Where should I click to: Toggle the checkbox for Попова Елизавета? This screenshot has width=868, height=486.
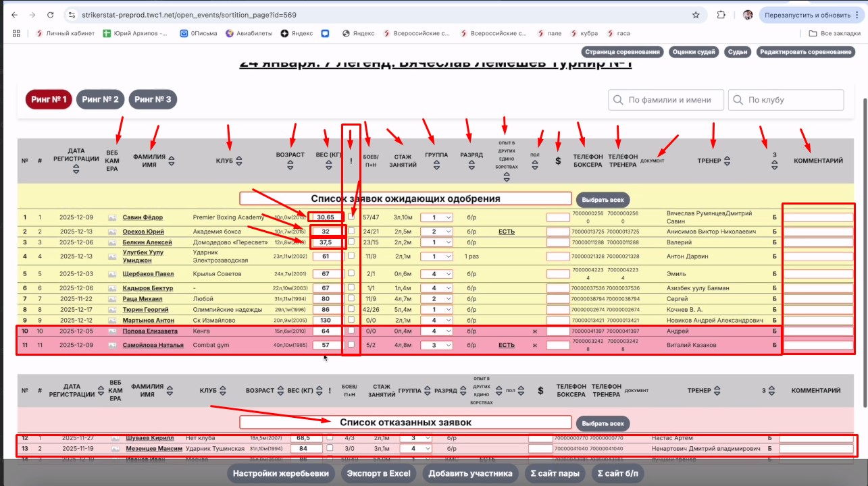click(351, 331)
